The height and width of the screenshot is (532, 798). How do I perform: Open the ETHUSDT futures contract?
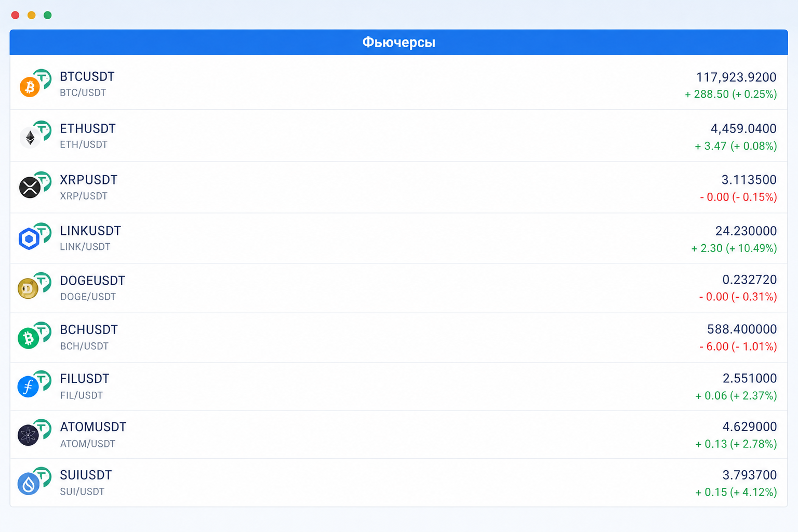click(398, 136)
